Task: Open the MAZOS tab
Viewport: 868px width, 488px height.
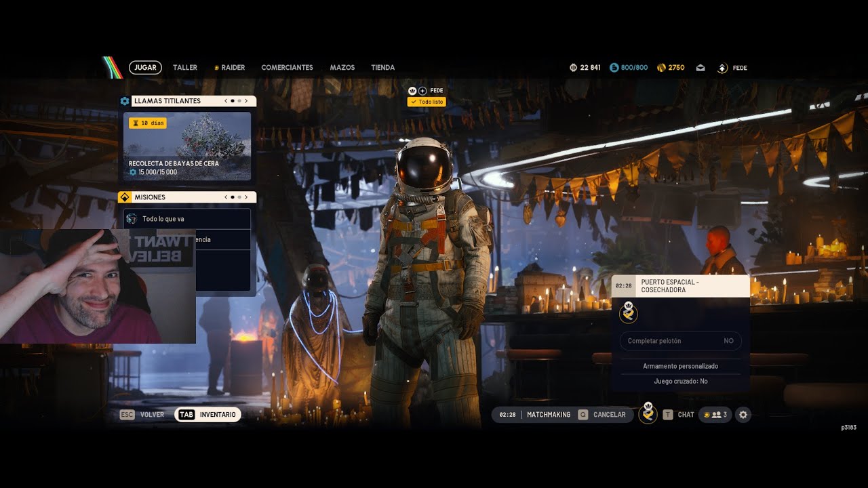Action: point(342,67)
